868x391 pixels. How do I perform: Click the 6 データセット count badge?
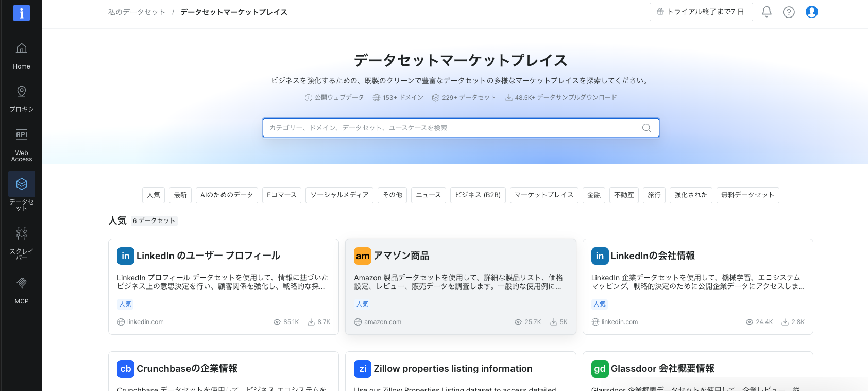(x=154, y=221)
